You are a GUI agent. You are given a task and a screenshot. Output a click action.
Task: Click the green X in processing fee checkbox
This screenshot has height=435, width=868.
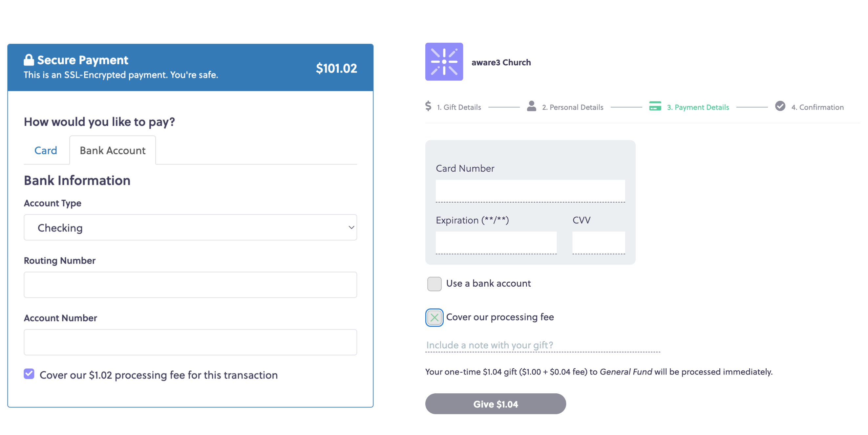[434, 317]
